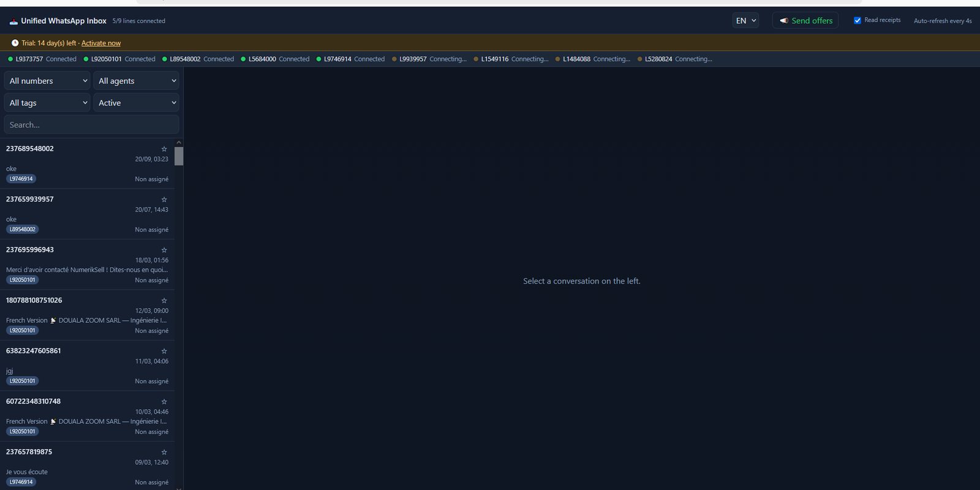Click the L92050101 Connected line status
Viewport: 980px width, 490px height.
tap(119, 59)
